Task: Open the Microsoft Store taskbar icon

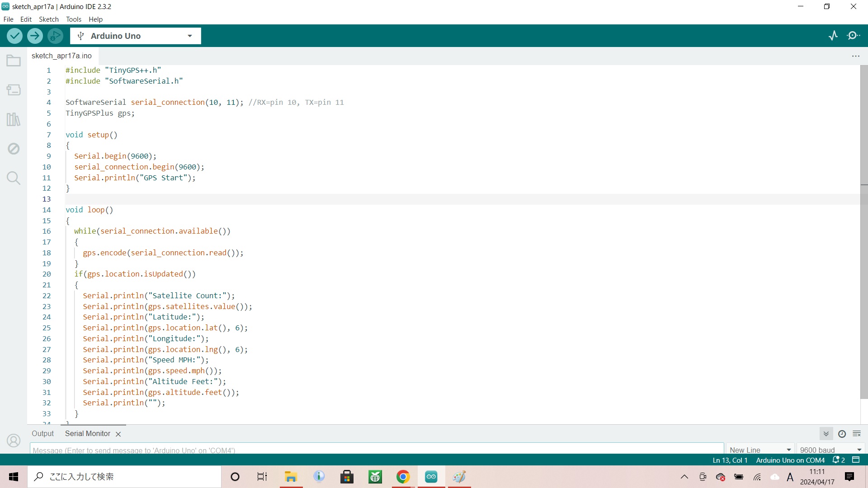Action: point(347,477)
